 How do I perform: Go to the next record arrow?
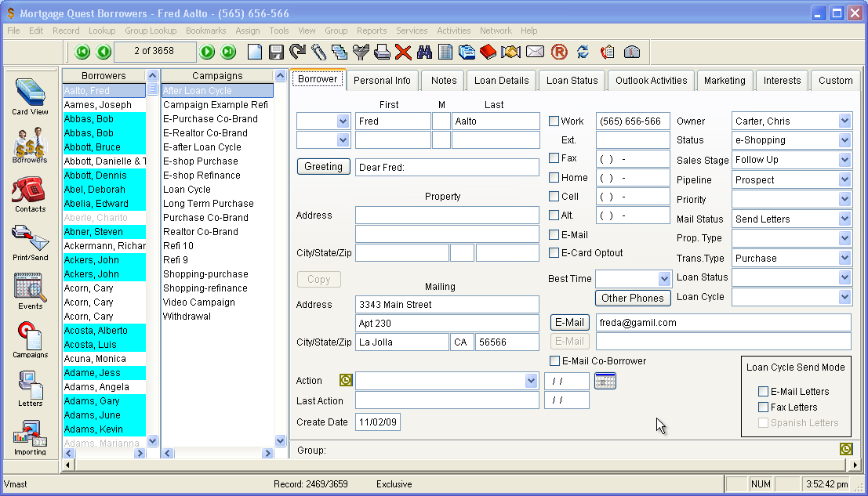207,52
